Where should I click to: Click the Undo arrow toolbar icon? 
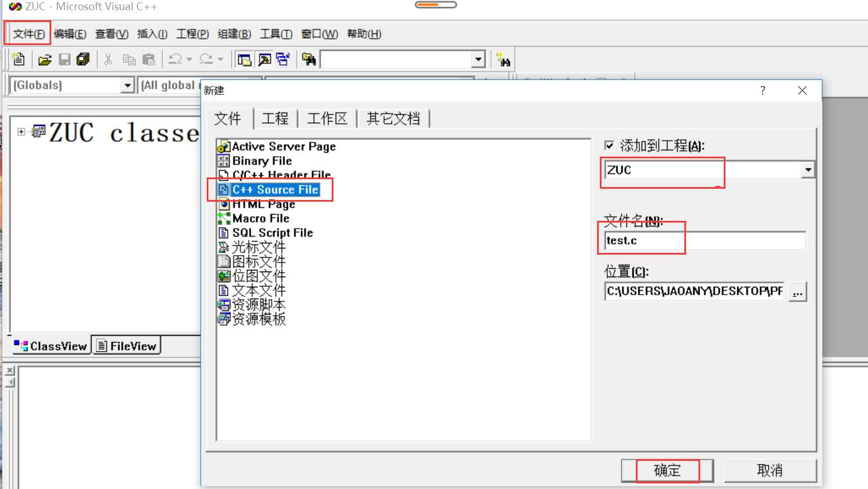pos(175,59)
